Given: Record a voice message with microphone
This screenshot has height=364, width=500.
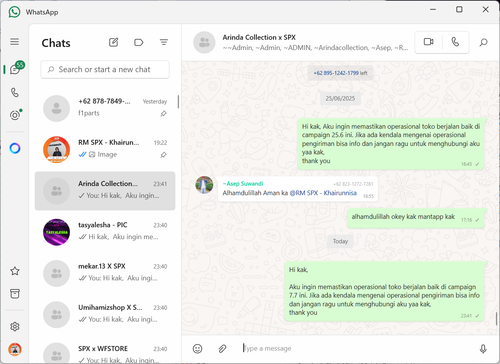Looking at the screenshot, I should 483,349.
